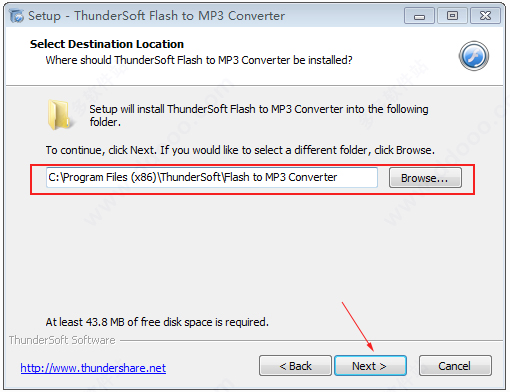Click the Setup window title text
Image resolution: width=510 pixels, height=392 pixels.
pos(156,16)
